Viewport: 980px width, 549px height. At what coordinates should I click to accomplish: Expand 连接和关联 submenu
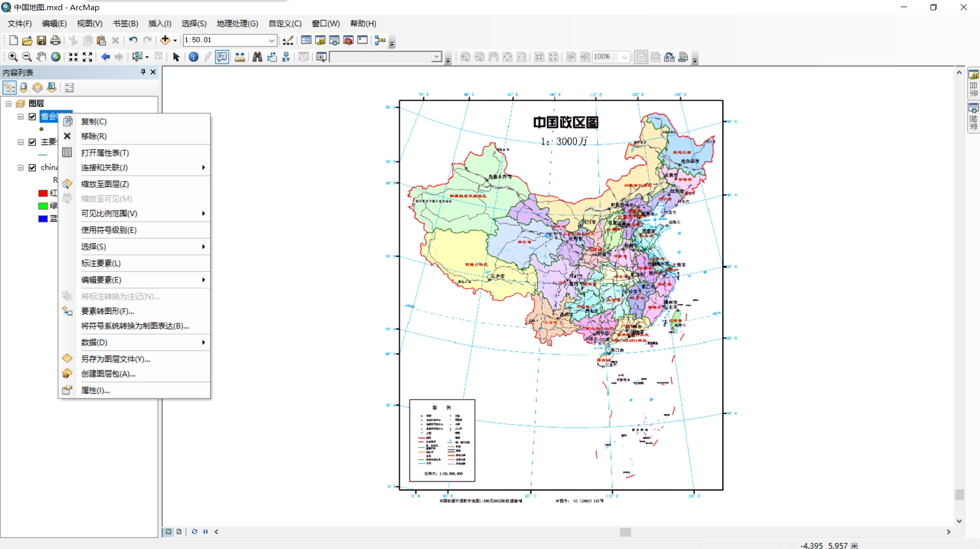(143, 168)
